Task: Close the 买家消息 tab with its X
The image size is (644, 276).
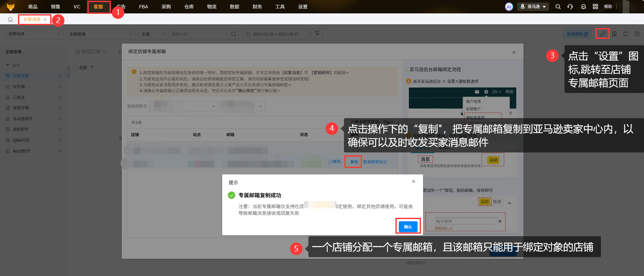Action: tap(45, 20)
